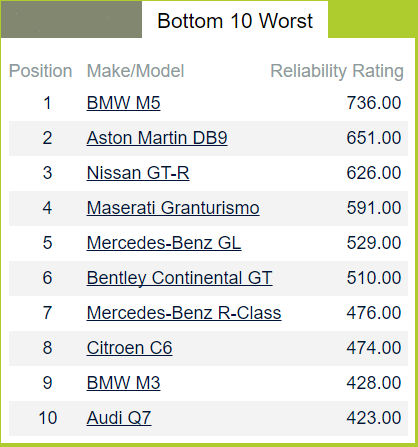The width and height of the screenshot is (418, 447).
Task: Select the 736.00 rating cell
Action: pos(374,103)
